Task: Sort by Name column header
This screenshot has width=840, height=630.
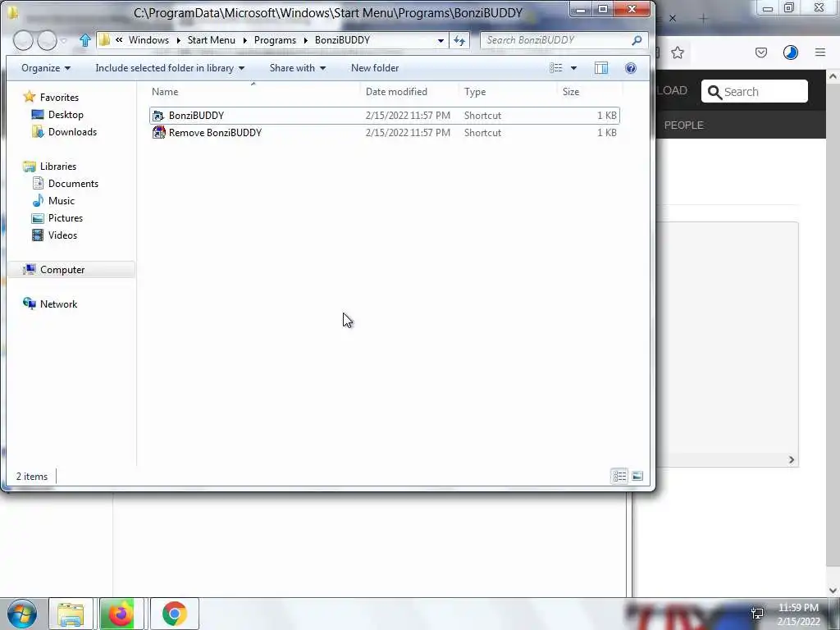Action: point(254,92)
